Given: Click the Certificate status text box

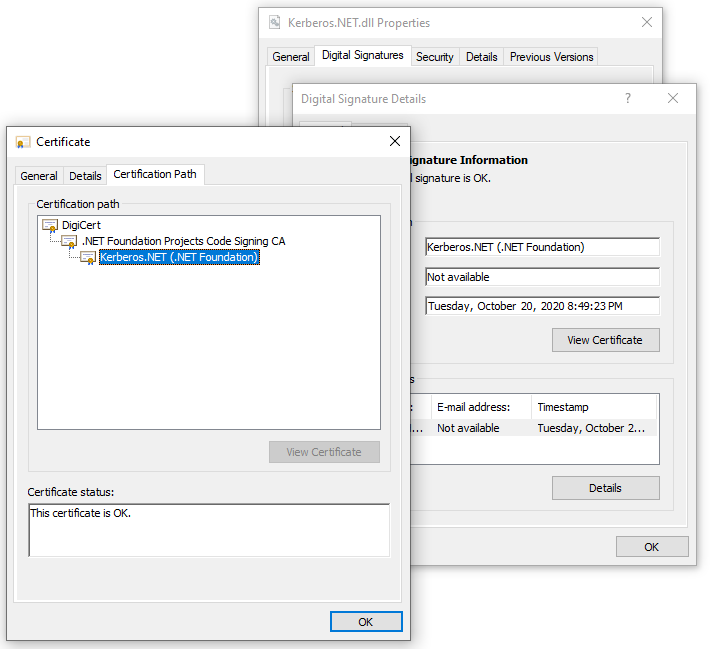Looking at the screenshot, I should point(209,530).
